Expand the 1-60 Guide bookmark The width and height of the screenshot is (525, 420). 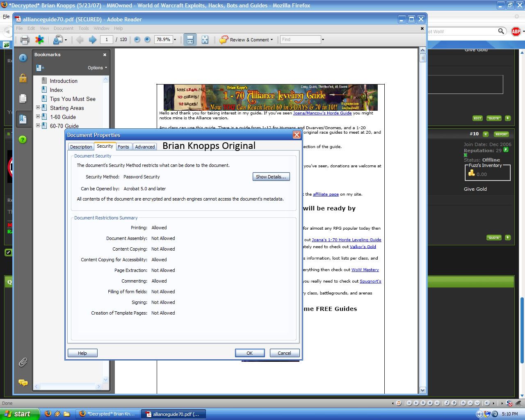tap(38, 116)
